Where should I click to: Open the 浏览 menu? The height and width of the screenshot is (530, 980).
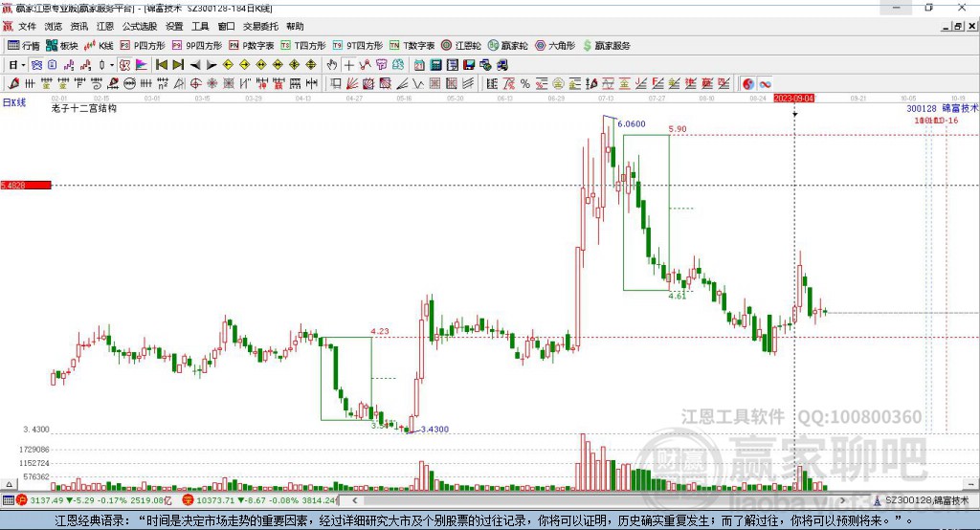[54, 26]
